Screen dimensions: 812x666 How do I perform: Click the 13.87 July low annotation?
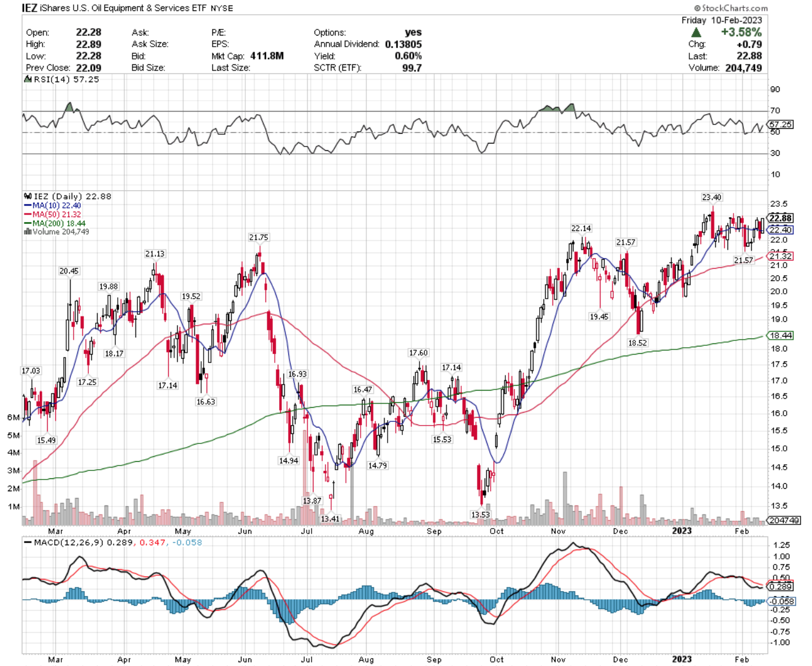tap(312, 500)
